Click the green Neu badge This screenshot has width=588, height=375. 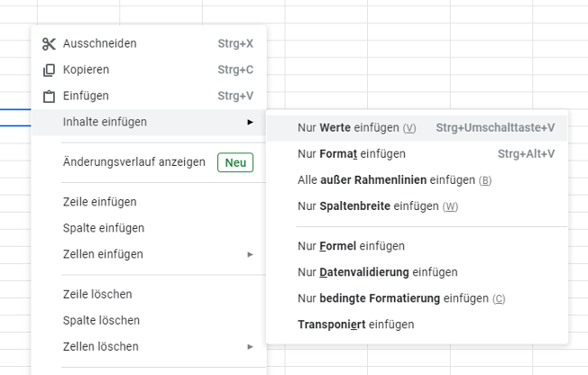[x=235, y=163]
